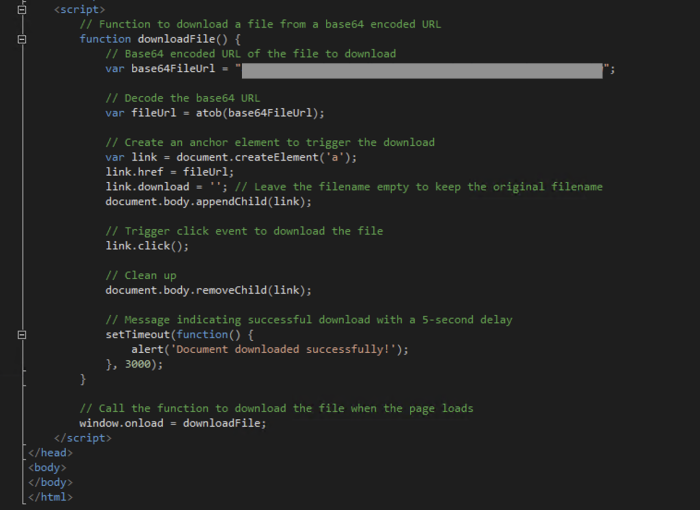Click the link.download assignment line
Screen dimensions: 700x510
(x=160, y=187)
